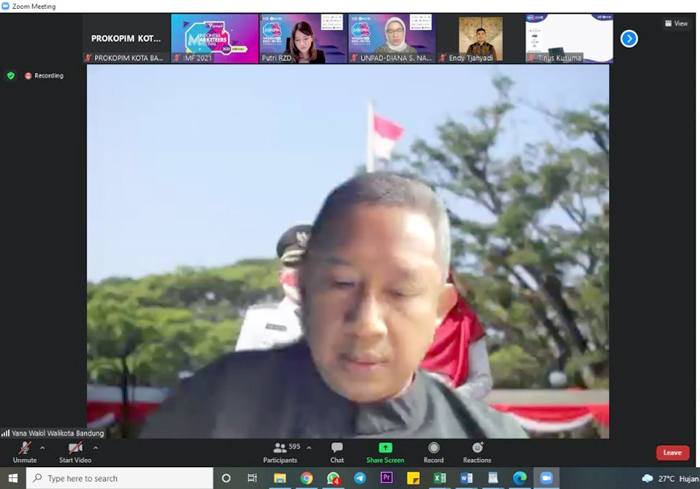Viewport: 700px width, 489px height.
Task: Show next page of participant thumbnails
Action: coord(629,38)
